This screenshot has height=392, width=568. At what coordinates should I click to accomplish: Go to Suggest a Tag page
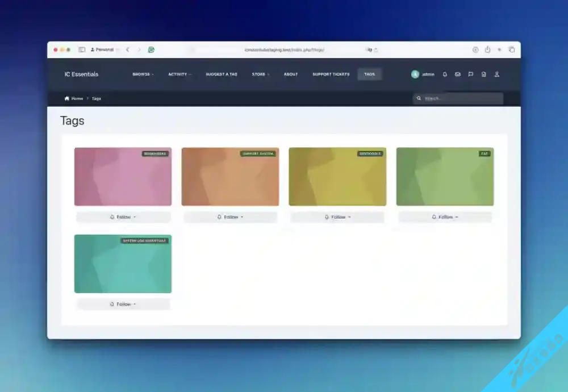pyautogui.click(x=222, y=74)
